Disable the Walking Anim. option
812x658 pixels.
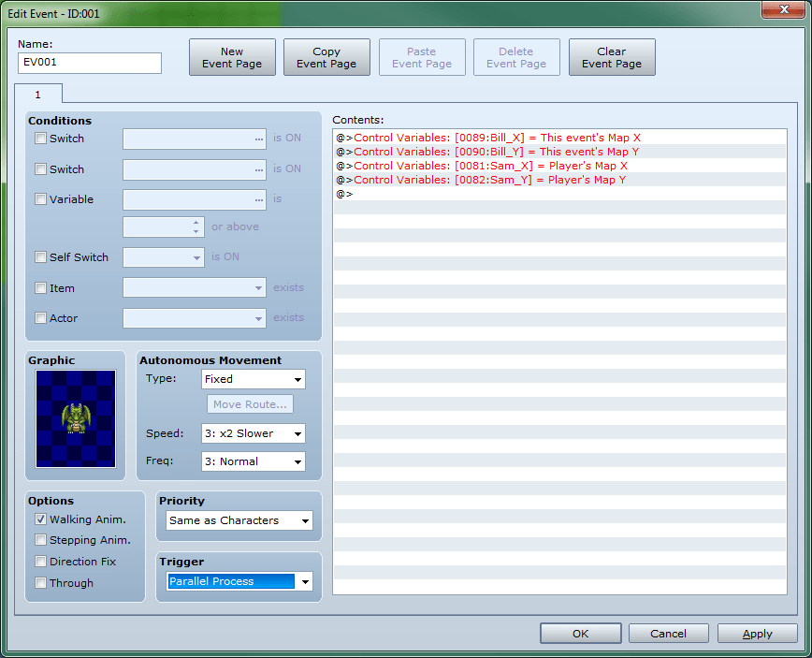pos(40,519)
